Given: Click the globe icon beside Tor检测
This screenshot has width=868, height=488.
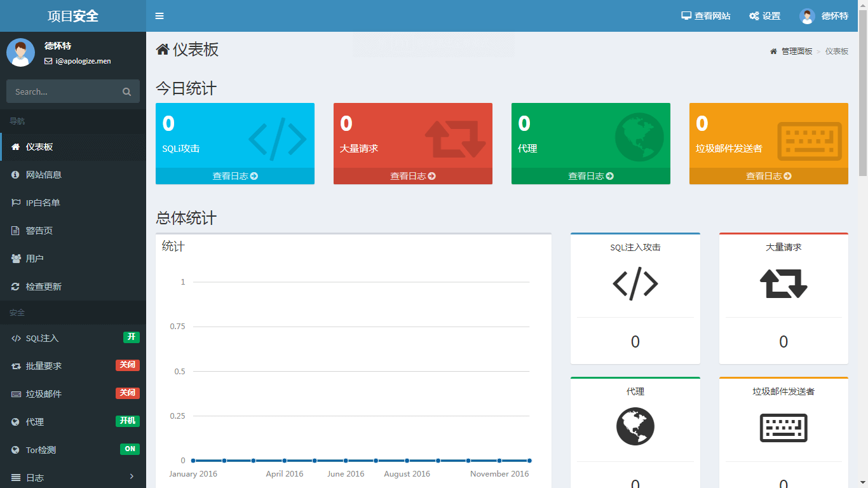Looking at the screenshot, I should [15, 450].
